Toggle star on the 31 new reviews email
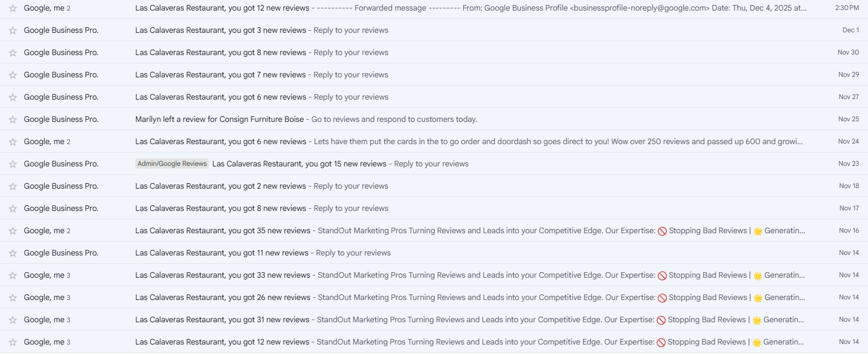 point(13,320)
